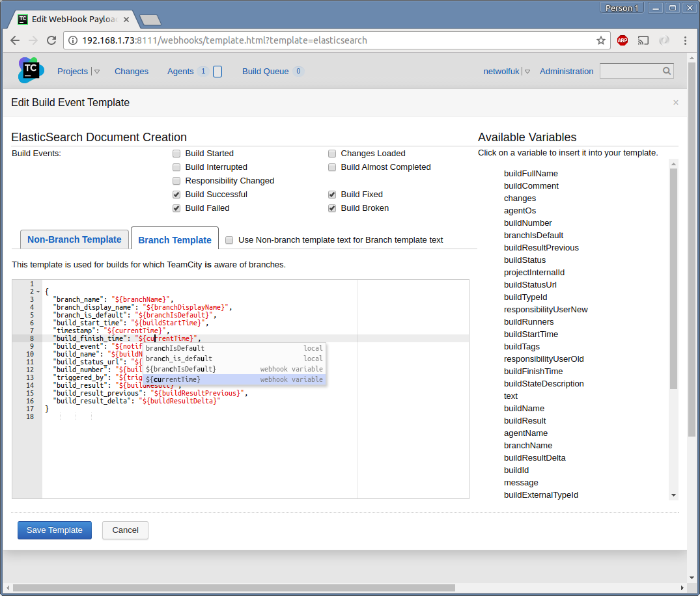Choose branchIsDefault local autocomplete suggestion
Image resolution: width=700 pixels, height=596 pixels.
coord(234,348)
